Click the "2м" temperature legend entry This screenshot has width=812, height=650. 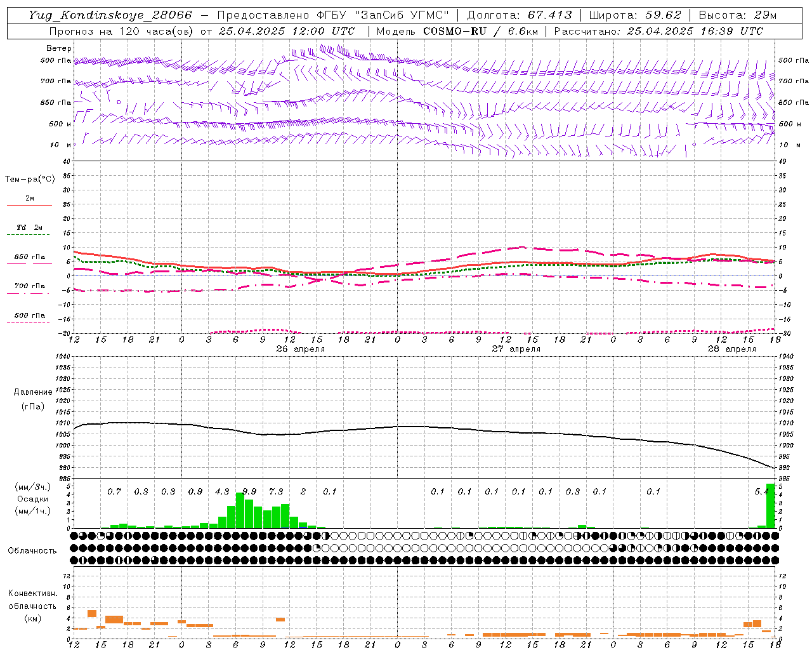(x=30, y=199)
